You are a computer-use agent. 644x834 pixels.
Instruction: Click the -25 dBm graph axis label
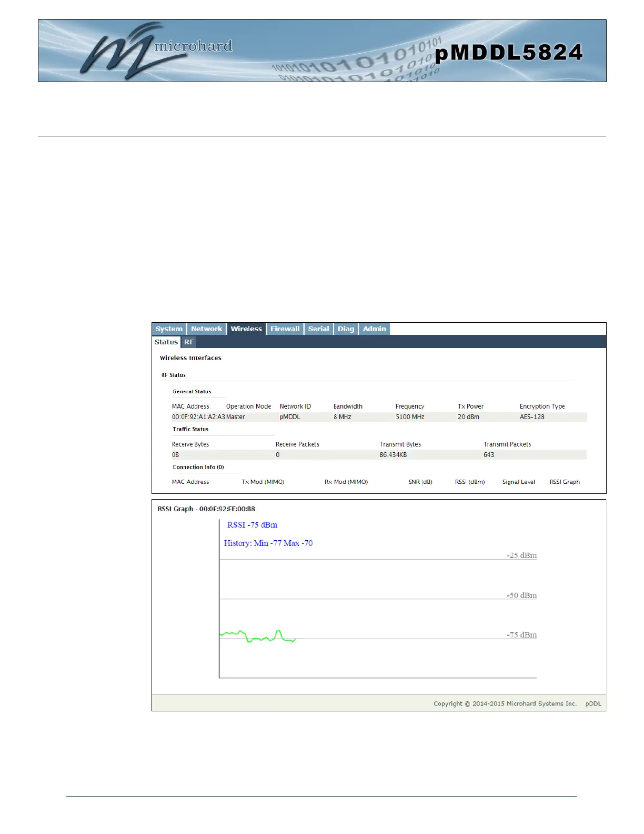pyautogui.click(x=521, y=555)
